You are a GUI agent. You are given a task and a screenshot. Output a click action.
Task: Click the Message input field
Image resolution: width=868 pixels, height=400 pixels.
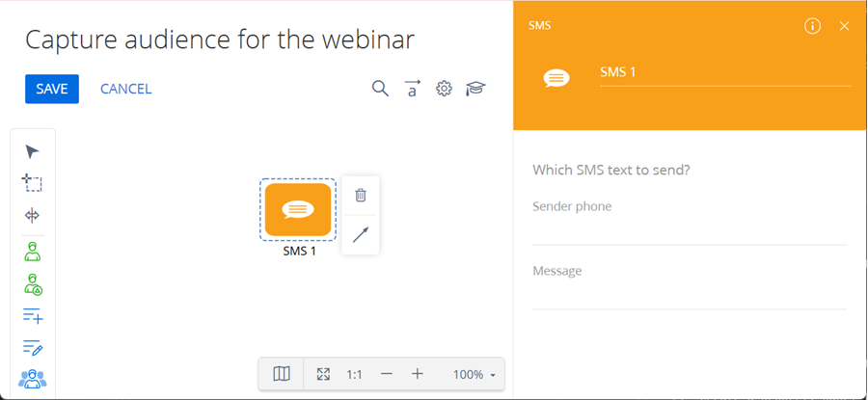pos(689,295)
